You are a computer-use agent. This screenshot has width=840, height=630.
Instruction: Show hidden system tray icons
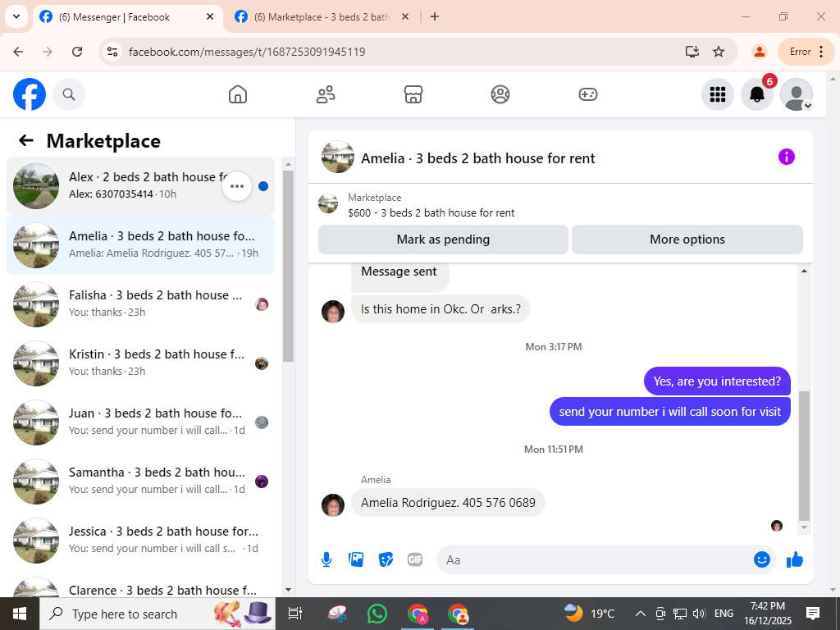pos(640,614)
